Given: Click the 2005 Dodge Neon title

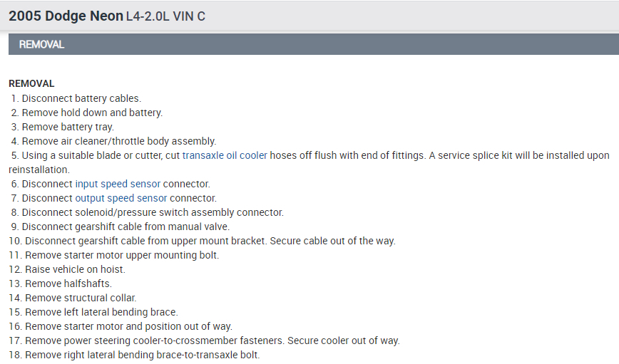Looking at the screenshot, I should pyautogui.click(x=61, y=16).
